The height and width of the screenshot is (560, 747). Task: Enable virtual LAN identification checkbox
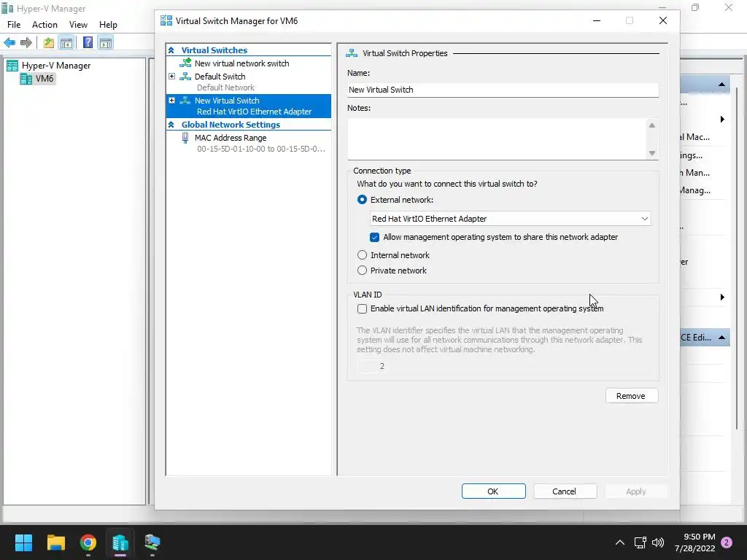362,308
